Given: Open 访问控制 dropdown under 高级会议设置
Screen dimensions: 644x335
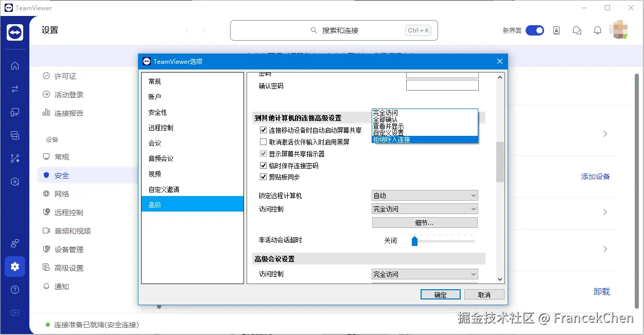Looking at the screenshot, I should [425, 274].
